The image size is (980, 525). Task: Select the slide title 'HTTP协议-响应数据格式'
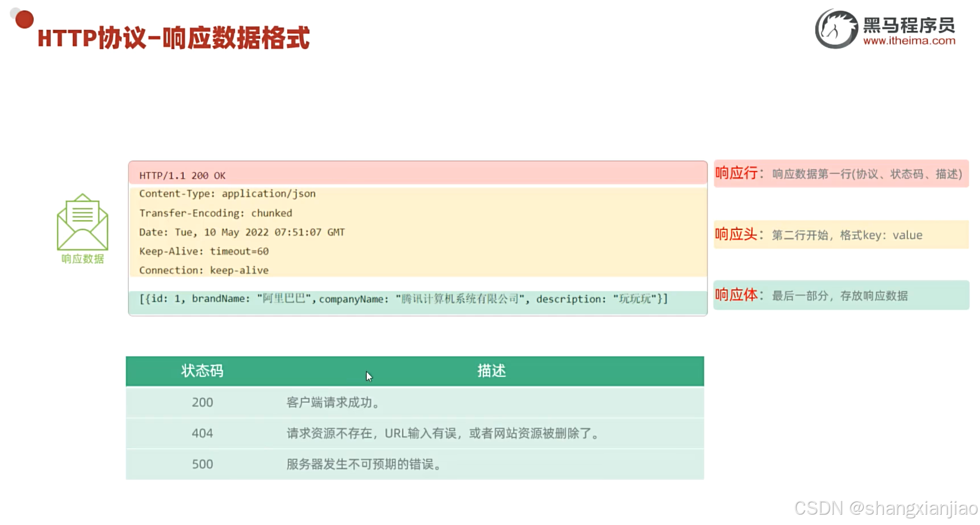coord(173,38)
